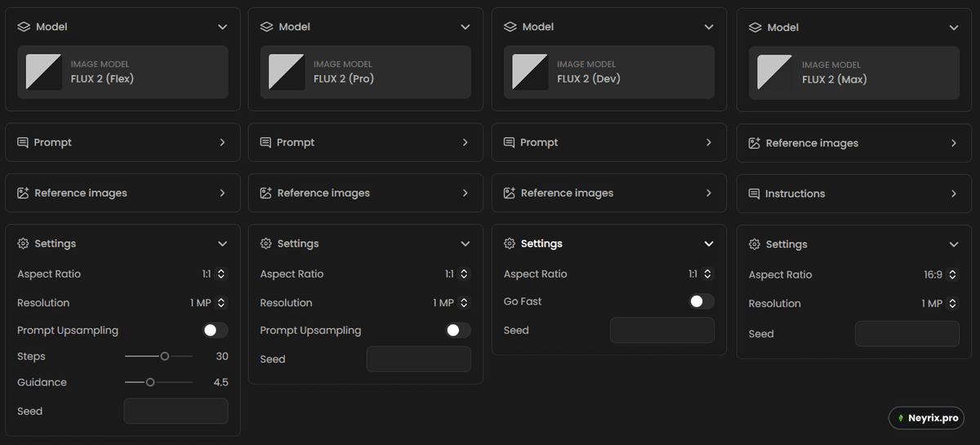Click the Settings gear icon in the Dev panel
980x445 pixels.
tap(510, 243)
